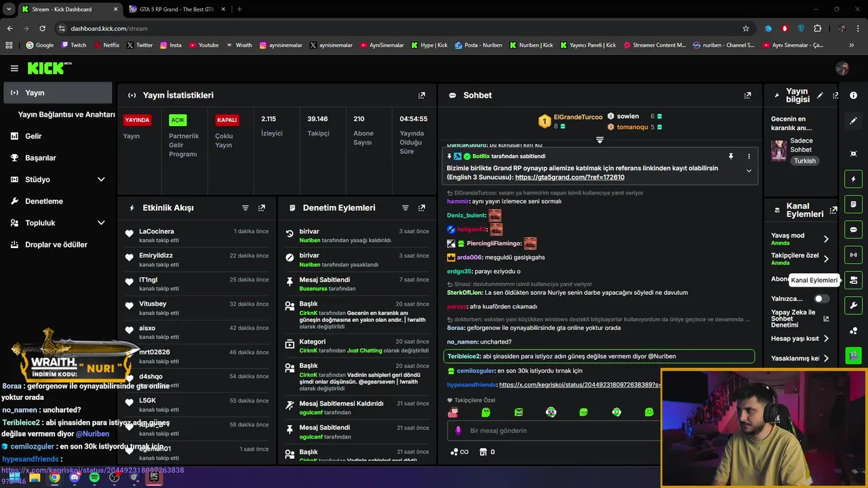Click the AÇIK partner program badge

[178, 120]
